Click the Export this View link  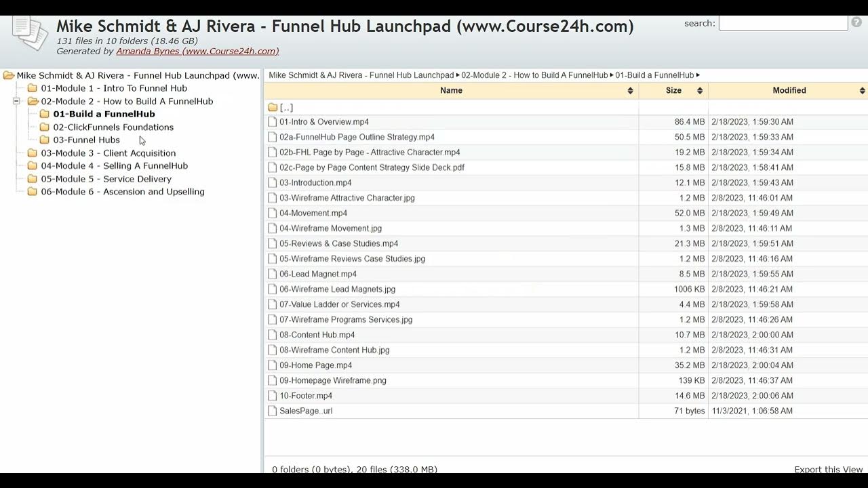click(x=829, y=469)
